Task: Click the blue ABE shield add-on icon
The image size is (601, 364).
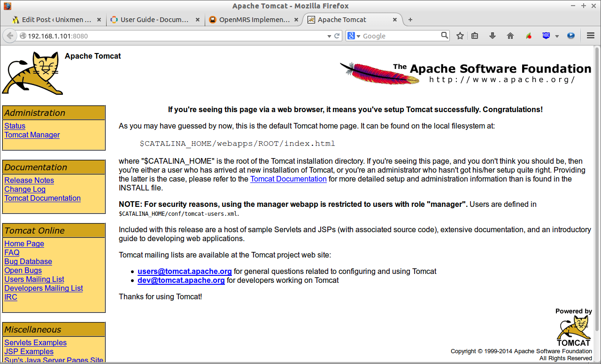Action: pyautogui.click(x=546, y=36)
